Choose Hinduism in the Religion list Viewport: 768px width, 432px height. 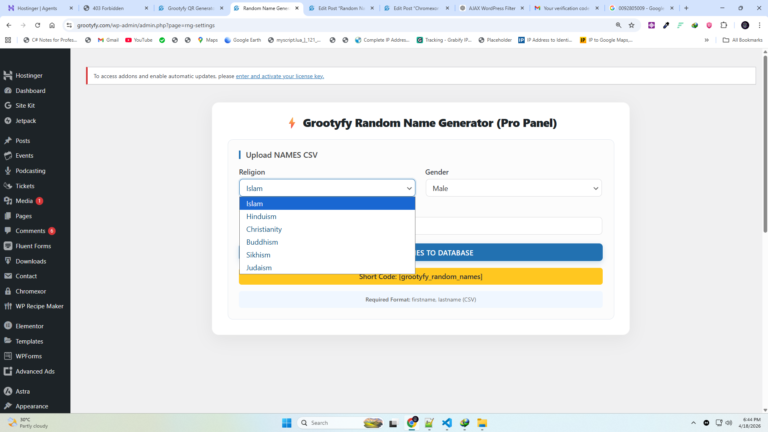pos(327,216)
